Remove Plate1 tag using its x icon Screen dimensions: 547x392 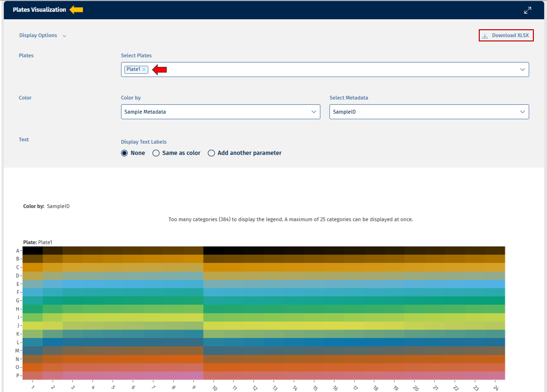coord(144,70)
